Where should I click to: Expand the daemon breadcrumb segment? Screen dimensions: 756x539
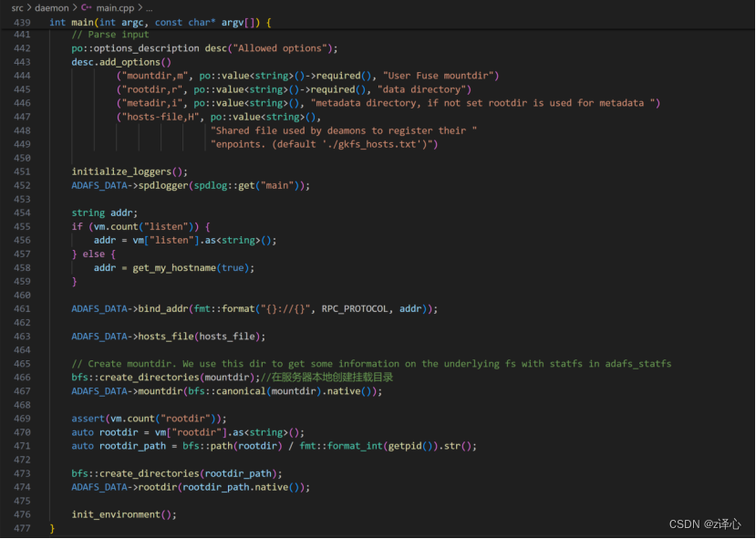tap(52, 7)
